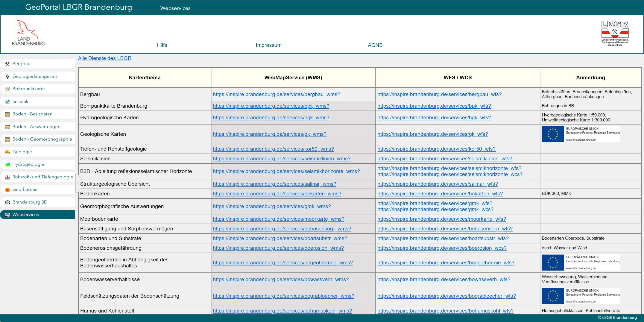This screenshot has height=322, width=644.
Task: Open the gmk_wms service link
Action: point(272,206)
